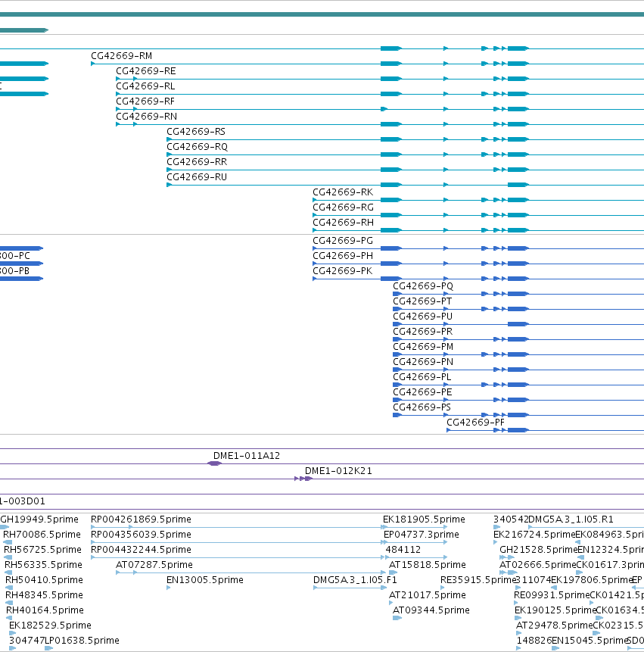Click EST RH56335.5prime

point(43,565)
